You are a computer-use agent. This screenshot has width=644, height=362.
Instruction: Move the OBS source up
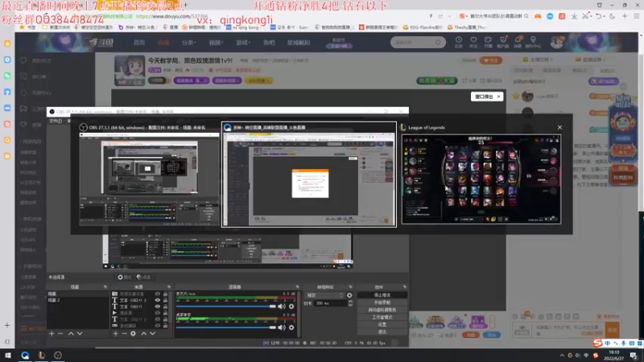pyautogui.click(x=144, y=334)
